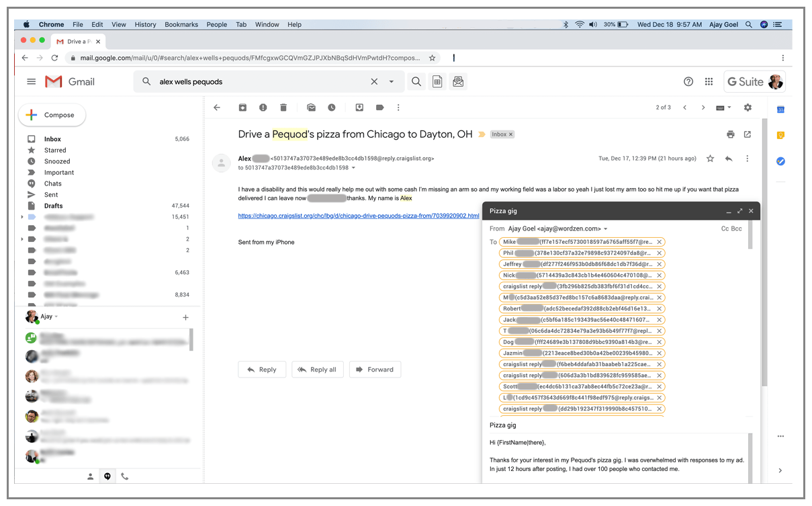Screen dimensions: 812x506
Task: Toggle the importance marker beside subject
Action: tap(482, 134)
